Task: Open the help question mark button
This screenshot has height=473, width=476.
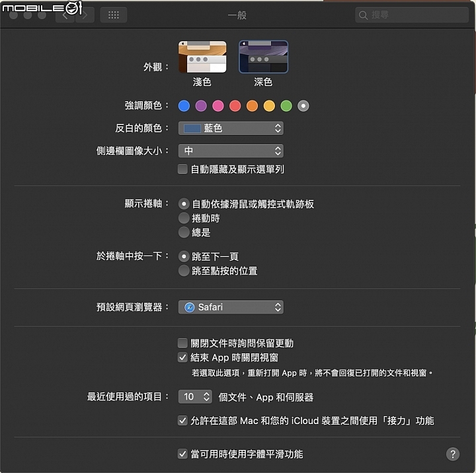Action: coord(453,454)
